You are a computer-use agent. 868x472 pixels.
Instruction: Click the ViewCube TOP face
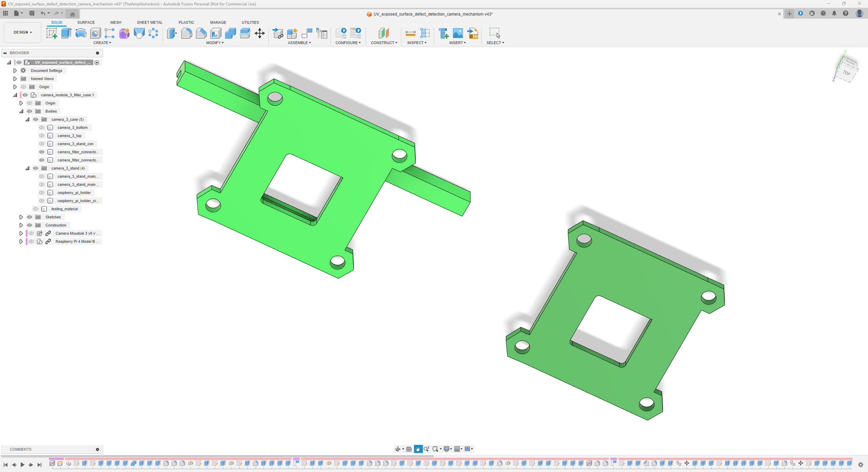click(x=846, y=73)
